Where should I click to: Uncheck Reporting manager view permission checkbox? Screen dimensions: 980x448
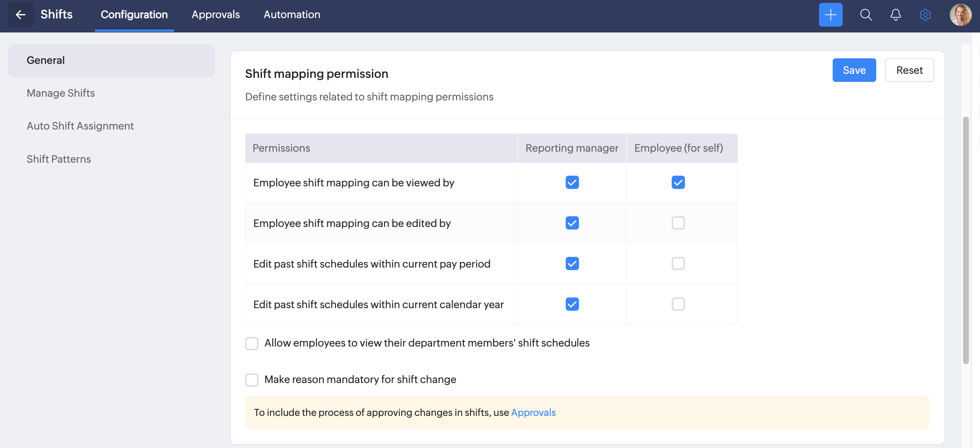click(572, 183)
